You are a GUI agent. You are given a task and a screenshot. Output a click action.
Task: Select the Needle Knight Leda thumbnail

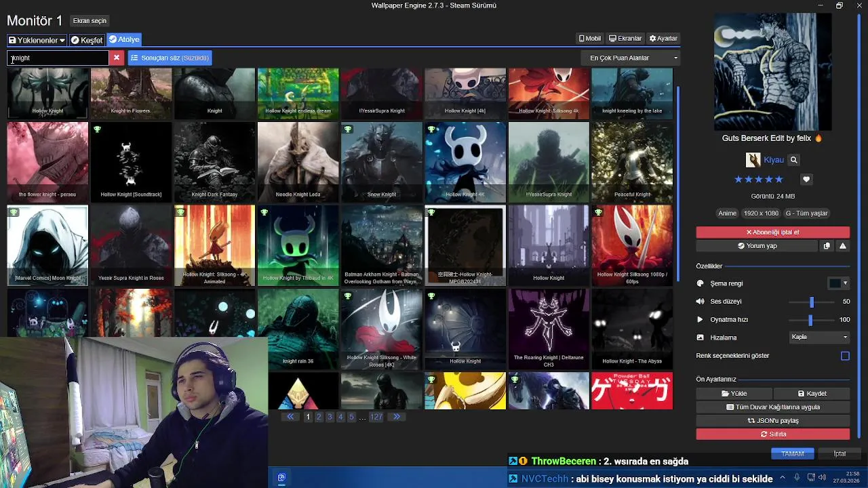pos(298,162)
